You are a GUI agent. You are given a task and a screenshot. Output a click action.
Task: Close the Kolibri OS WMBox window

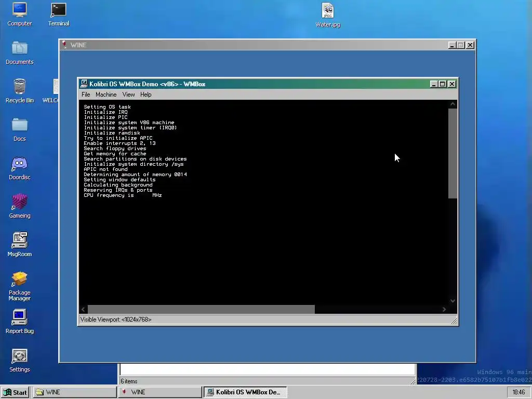click(x=451, y=84)
